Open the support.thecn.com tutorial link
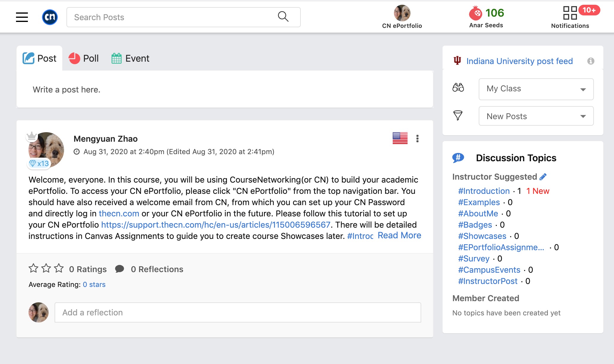This screenshot has height=364, width=614. pyautogui.click(x=216, y=225)
